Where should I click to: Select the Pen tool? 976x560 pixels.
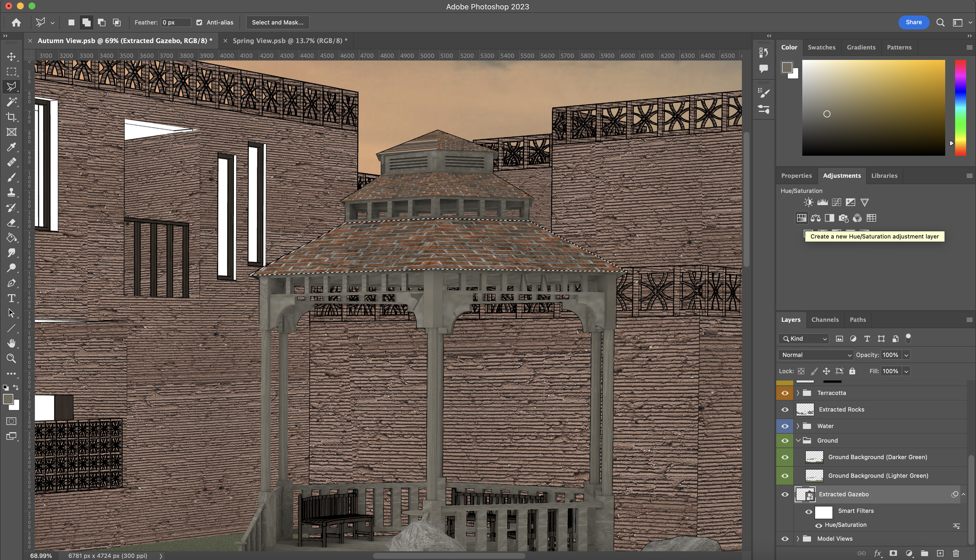point(11,283)
